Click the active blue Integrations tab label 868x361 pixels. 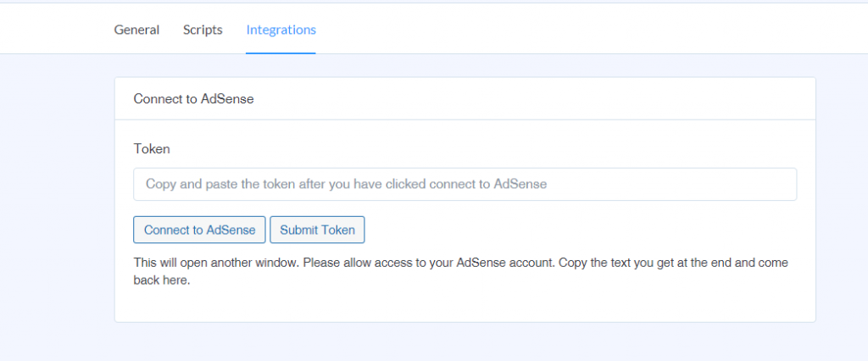[x=281, y=30]
